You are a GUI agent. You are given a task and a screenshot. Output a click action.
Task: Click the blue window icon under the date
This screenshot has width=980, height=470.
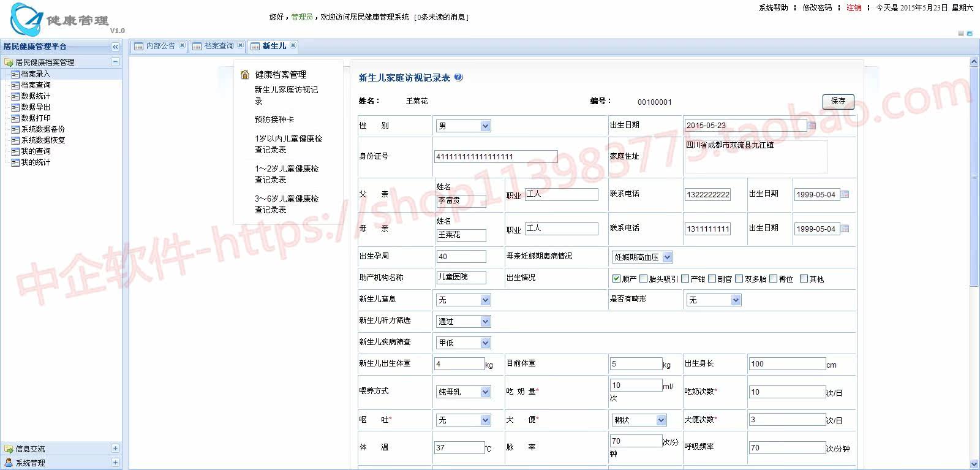coord(970,33)
